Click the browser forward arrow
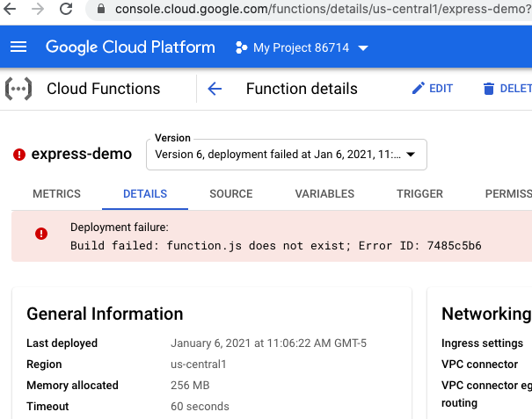Viewport: 532px width, 419px height. 36,10
